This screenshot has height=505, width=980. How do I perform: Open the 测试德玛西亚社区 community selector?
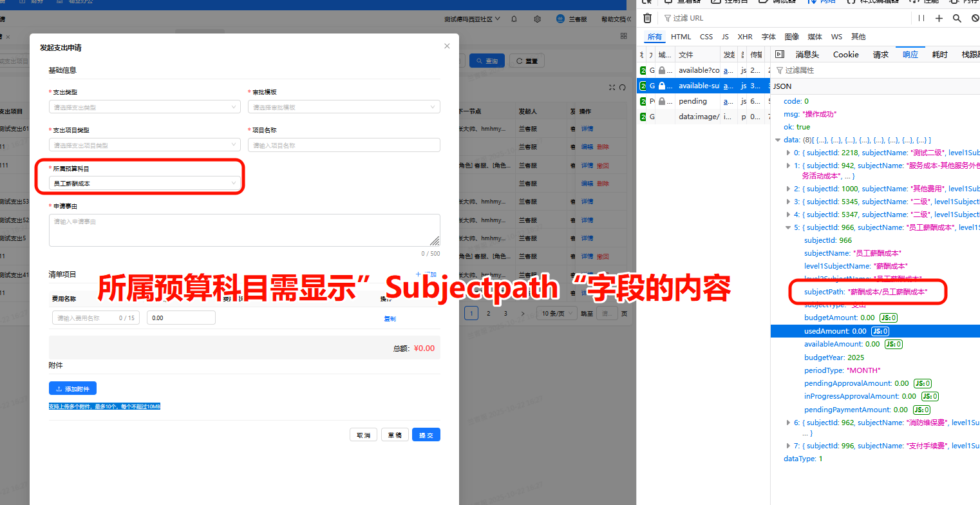click(473, 19)
